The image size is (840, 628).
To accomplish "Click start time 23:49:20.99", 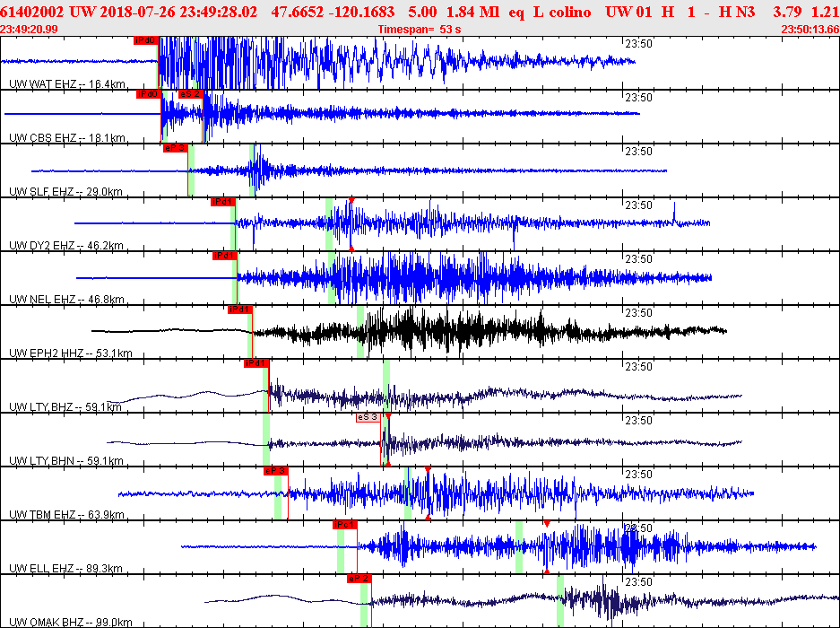I will (29, 30).
